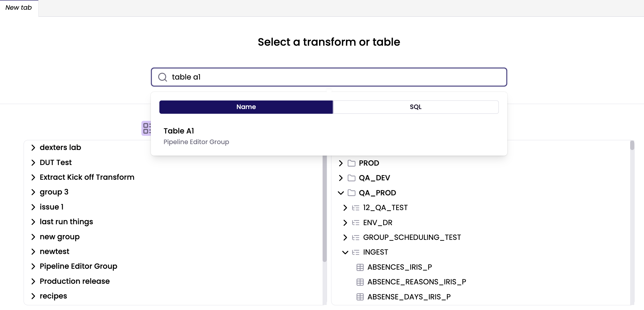
Task: Select Pipeline Editor Group in left tree
Action: point(78,266)
